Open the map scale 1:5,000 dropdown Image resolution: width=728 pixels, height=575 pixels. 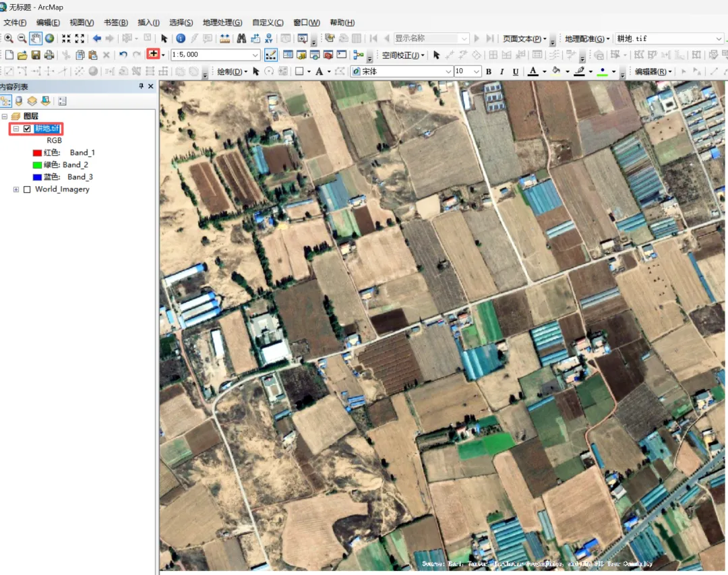pyautogui.click(x=255, y=55)
